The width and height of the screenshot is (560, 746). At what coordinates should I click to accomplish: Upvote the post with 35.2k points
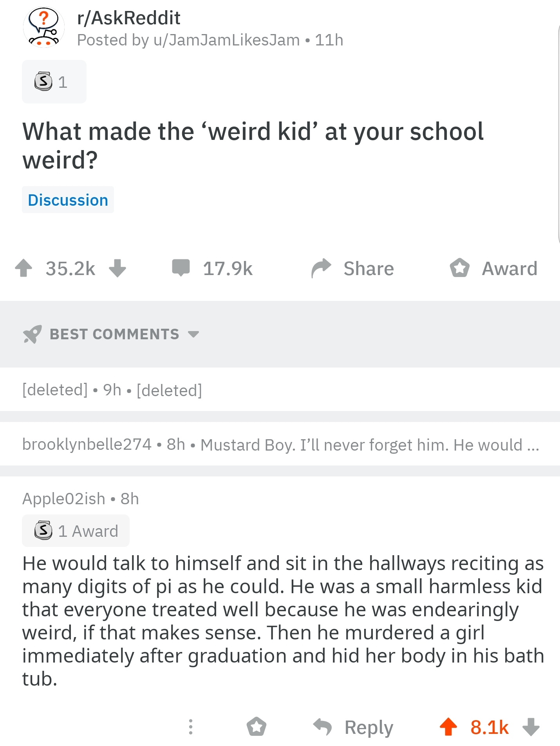pyautogui.click(x=23, y=268)
